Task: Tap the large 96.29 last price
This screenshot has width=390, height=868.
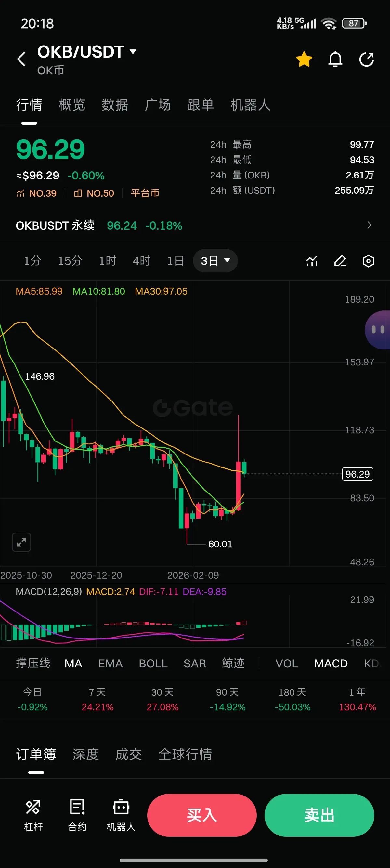Action: click(x=50, y=150)
